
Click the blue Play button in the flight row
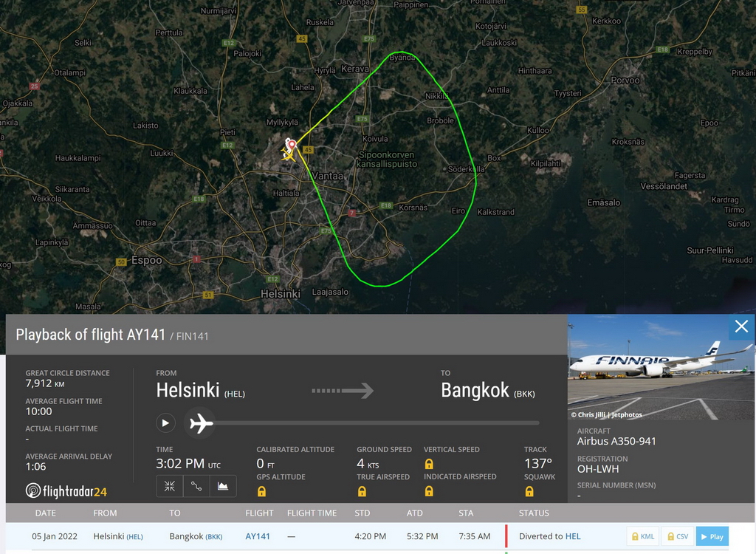(x=712, y=536)
